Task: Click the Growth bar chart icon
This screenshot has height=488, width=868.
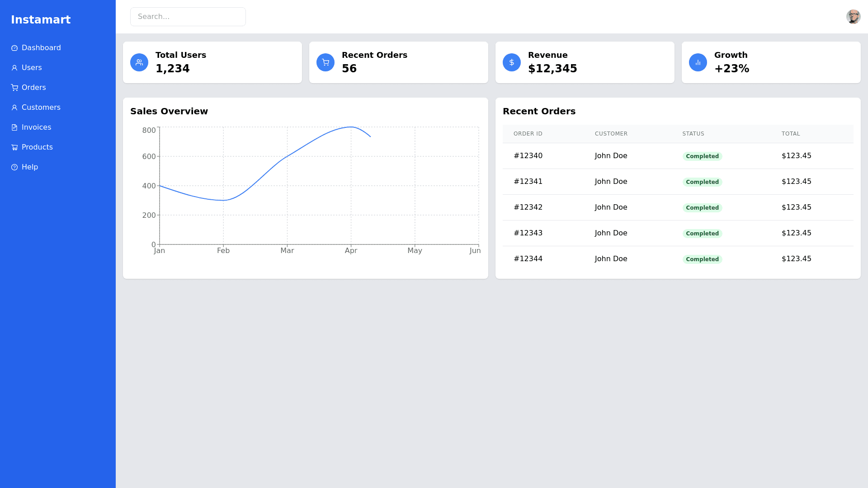Action: 698,62
